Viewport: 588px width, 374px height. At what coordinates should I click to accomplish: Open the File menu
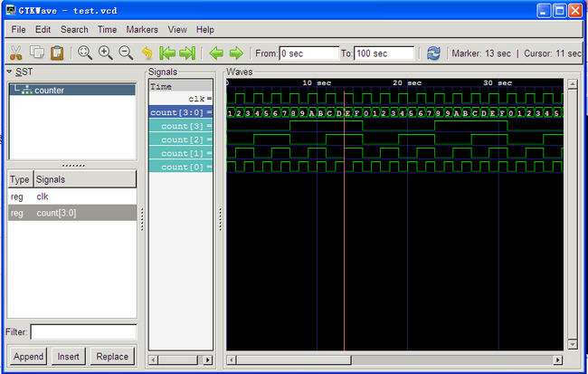pos(18,29)
